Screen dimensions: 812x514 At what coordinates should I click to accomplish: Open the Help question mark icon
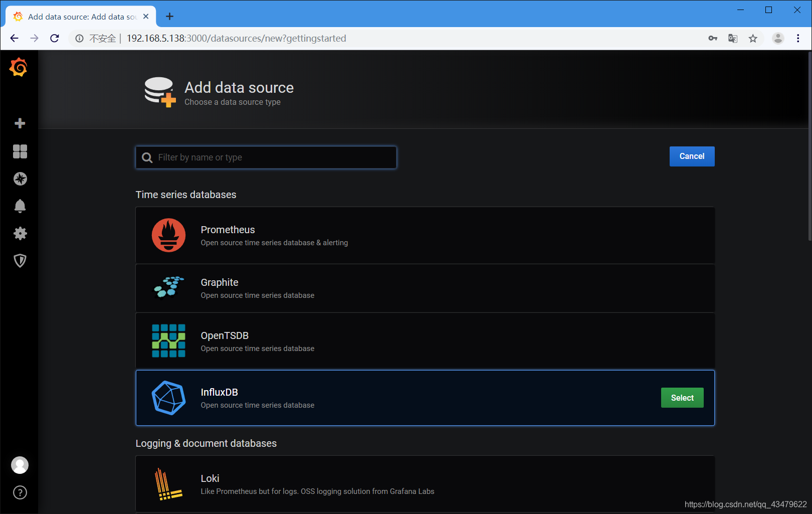pyautogui.click(x=20, y=492)
